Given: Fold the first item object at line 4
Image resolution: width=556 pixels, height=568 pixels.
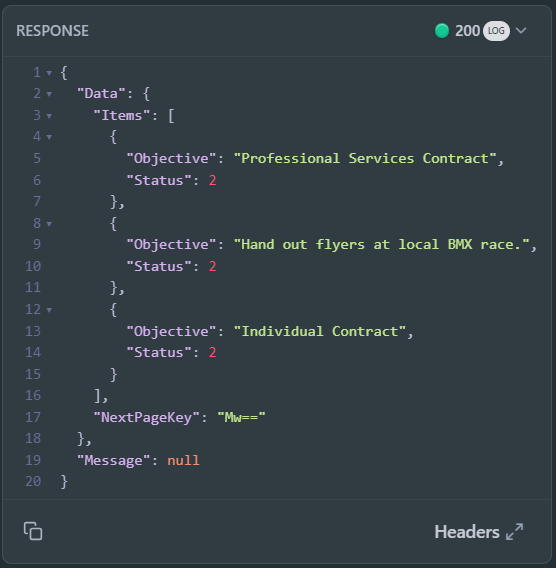Looking at the screenshot, I should click(x=49, y=137).
